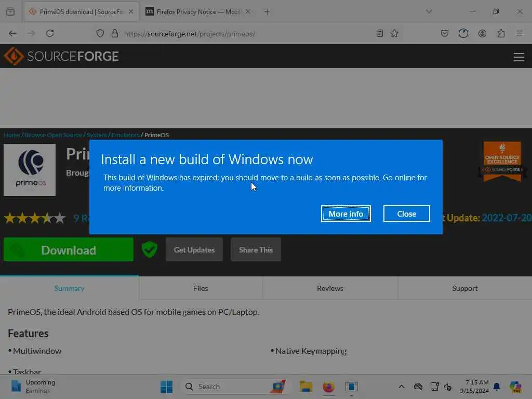The width and height of the screenshot is (532, 399).
Task: Open the Reviews tab
Action: click(x=330, y=288)
